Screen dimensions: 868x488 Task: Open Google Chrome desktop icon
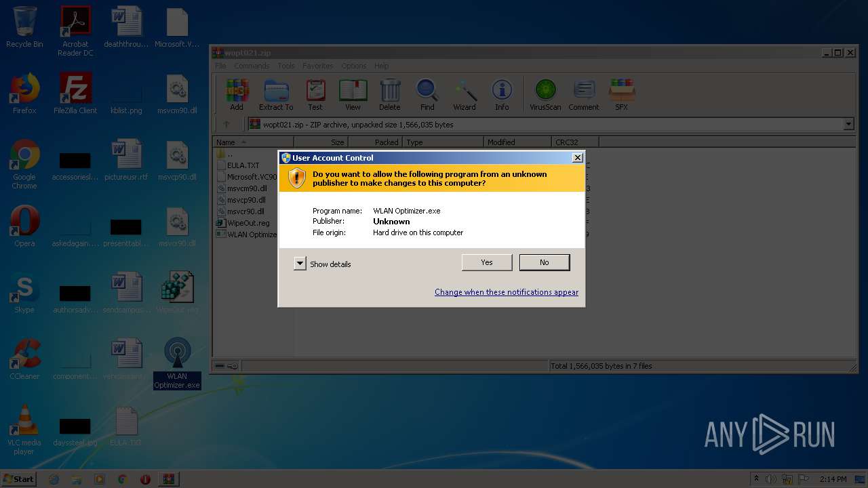pyautogui.click(x=24, y=164)
